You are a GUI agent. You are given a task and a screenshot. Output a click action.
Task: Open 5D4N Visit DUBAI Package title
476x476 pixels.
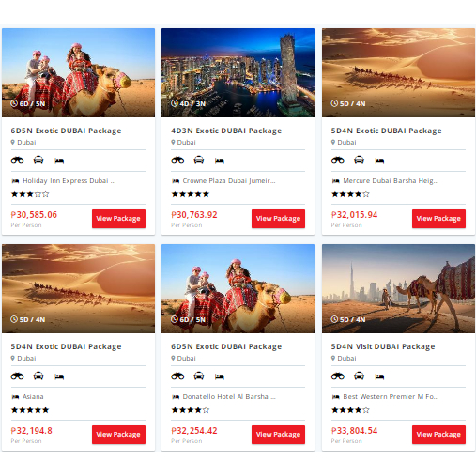383,346
